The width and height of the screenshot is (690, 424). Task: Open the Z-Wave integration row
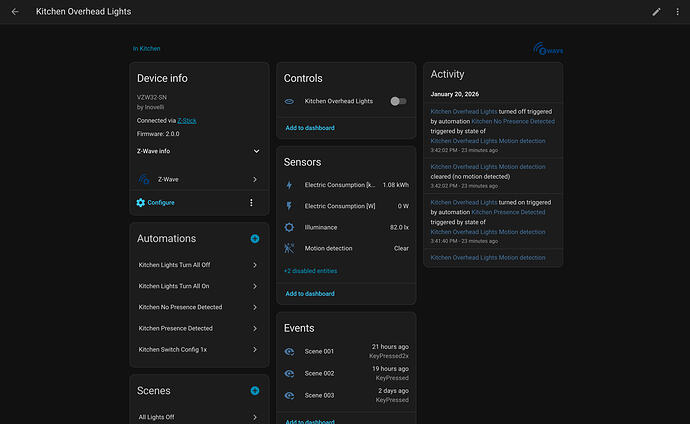199,180
